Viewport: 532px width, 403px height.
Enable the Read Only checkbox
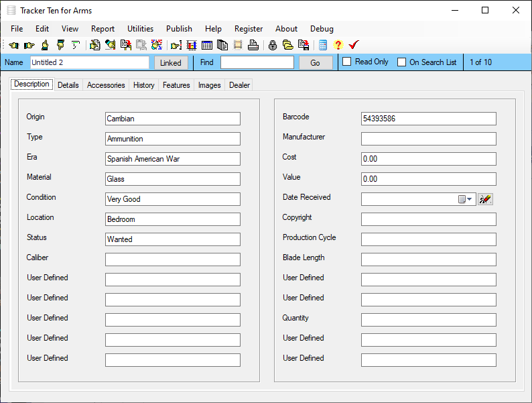coord(347,62)
